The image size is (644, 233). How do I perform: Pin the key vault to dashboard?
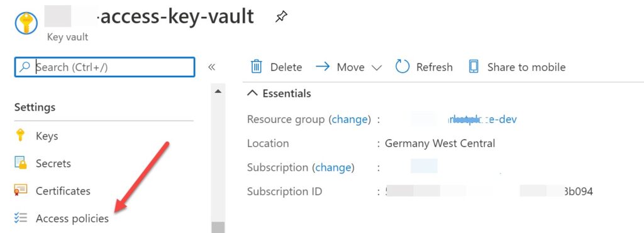coord(281,17)
